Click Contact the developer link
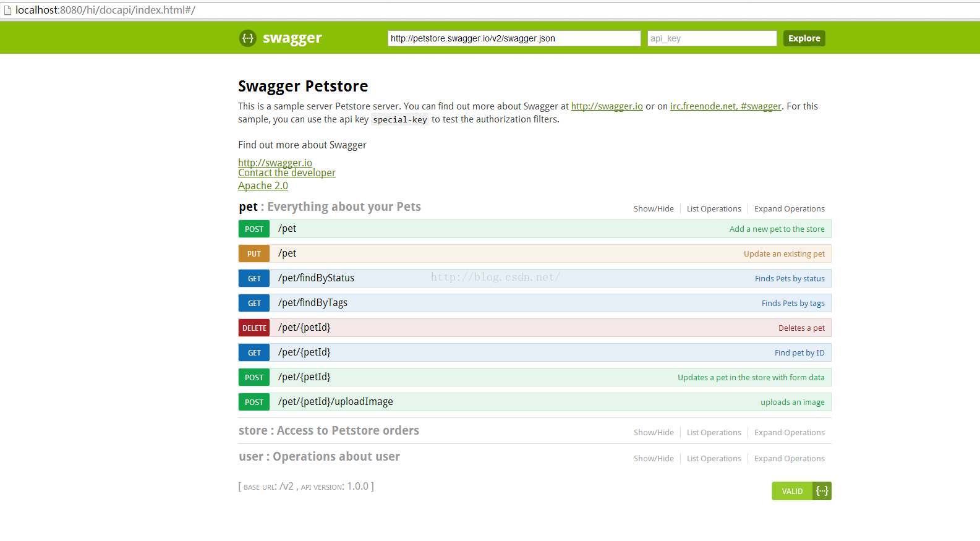The image size is (980, 541). 287,173
